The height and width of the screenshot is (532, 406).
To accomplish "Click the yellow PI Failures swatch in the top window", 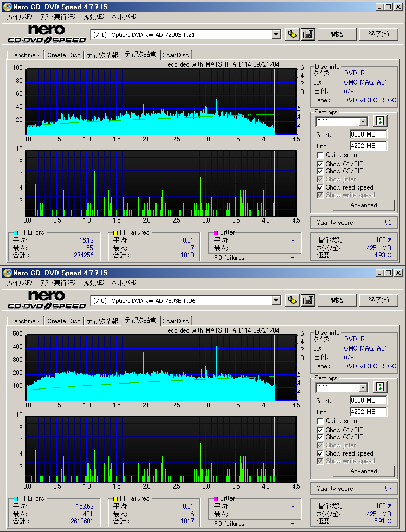I will (115, 233).
